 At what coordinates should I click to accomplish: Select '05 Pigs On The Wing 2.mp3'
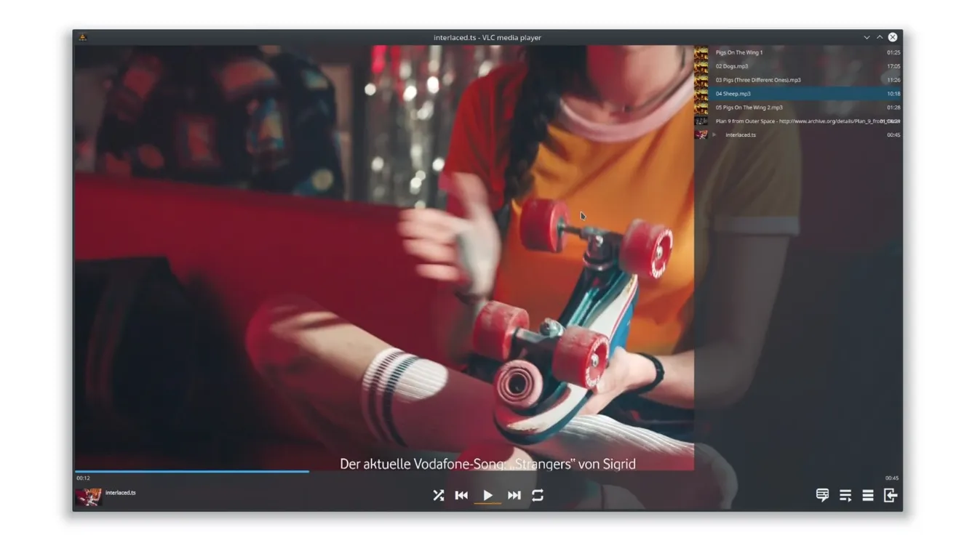[x=797, y=108]
